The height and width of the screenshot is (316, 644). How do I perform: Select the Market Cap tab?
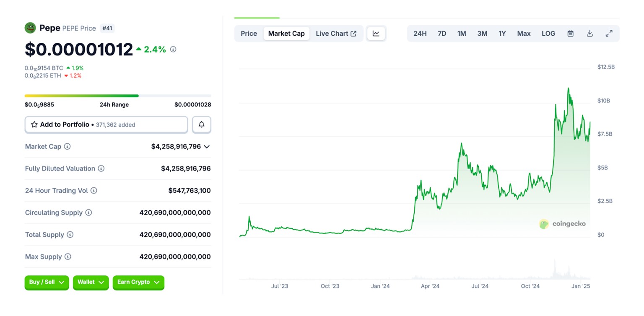coord(286,34)
